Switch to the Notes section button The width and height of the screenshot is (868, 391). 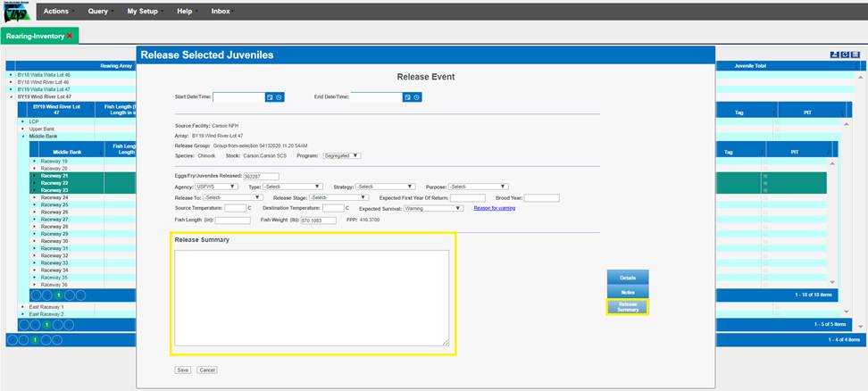pyautogui.click(x=628, y=292)
